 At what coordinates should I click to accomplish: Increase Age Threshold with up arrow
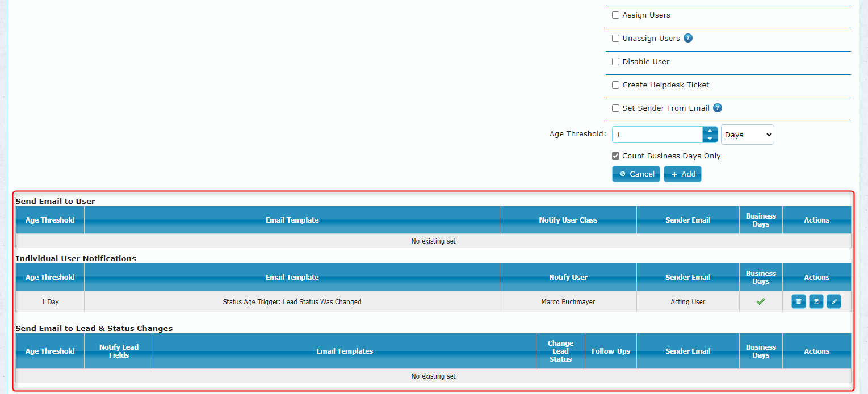710,131
